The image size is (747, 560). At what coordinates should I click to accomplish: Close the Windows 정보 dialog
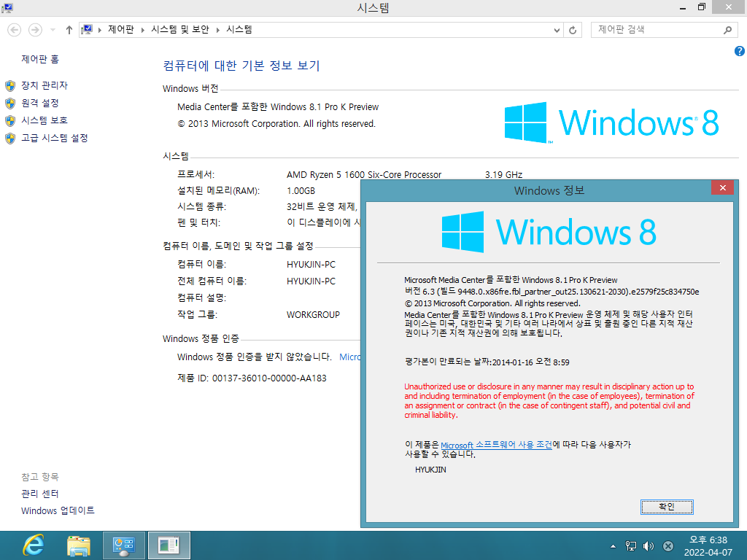pos(723,187)
